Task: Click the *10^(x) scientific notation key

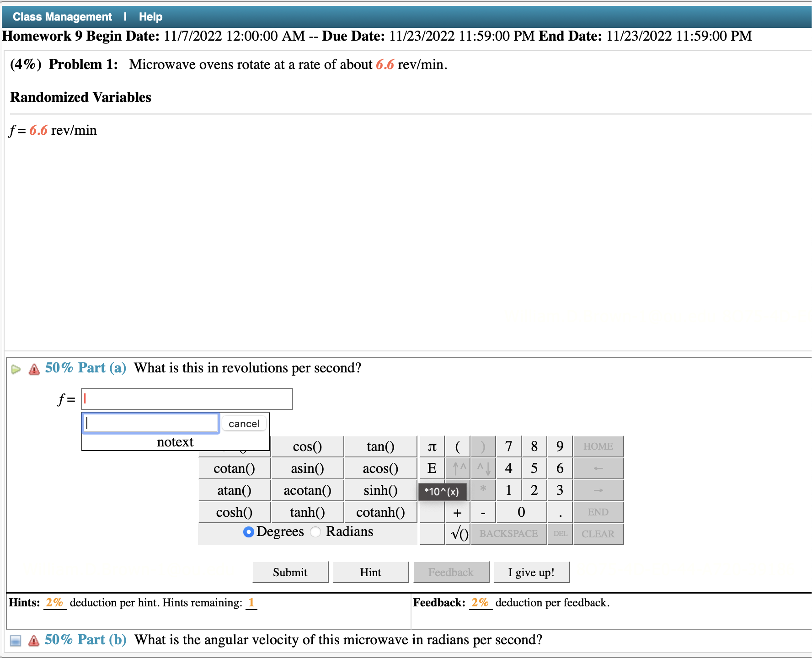Action: [442, 492]
